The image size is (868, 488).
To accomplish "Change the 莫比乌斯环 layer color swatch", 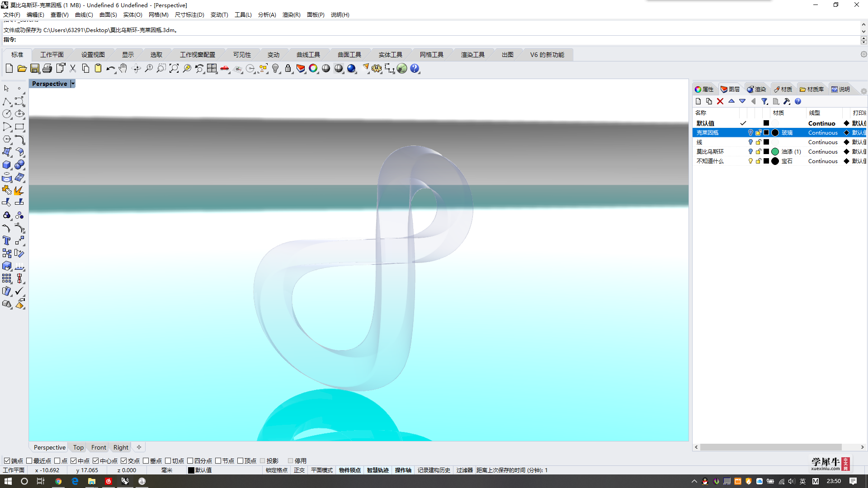I will pos(766,151).
